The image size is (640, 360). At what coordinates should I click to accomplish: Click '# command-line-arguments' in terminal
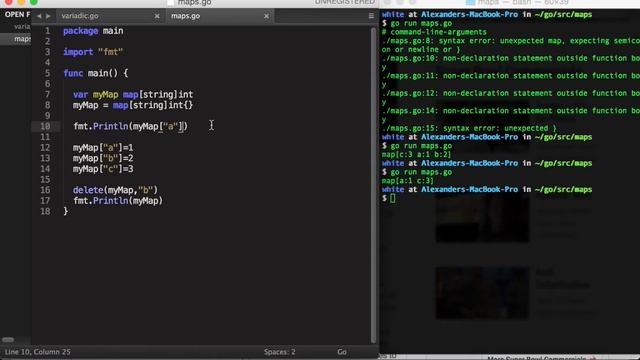pos(434,32)
